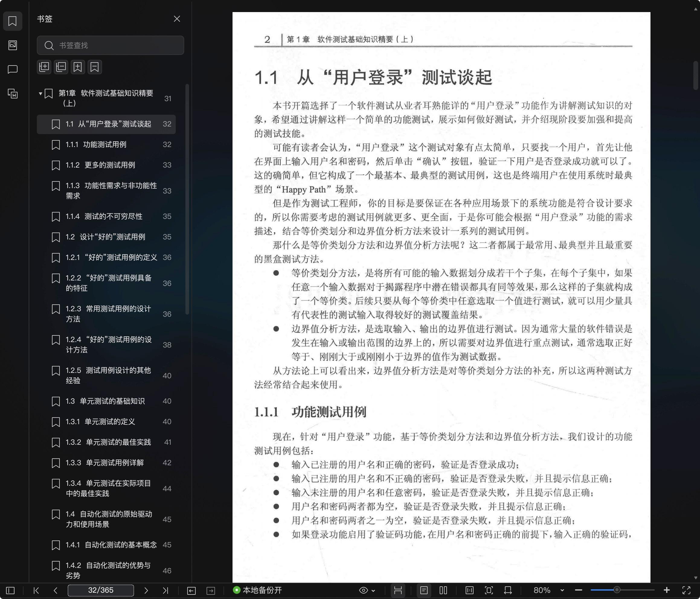Close the bookmarks panel
The image size is (700, 599).
point(177,19)
